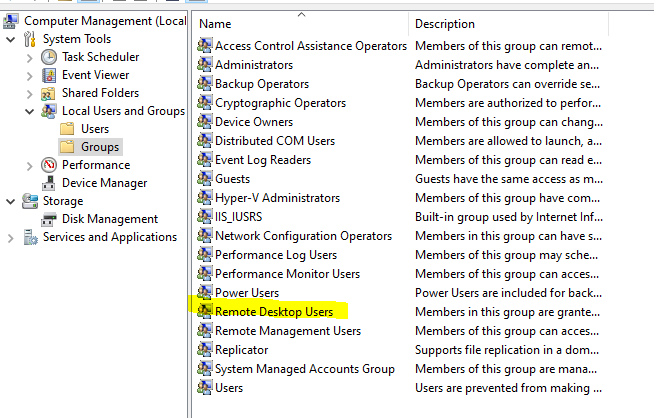This screenshot has width=654, height=418.
Task: Click the Hyper-V Administrators group icon
Action: (204, 197)
